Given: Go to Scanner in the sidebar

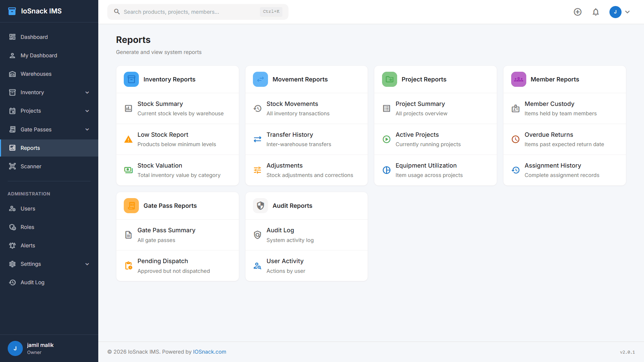Looking at the screenshot, I should [x=31, y=167].
